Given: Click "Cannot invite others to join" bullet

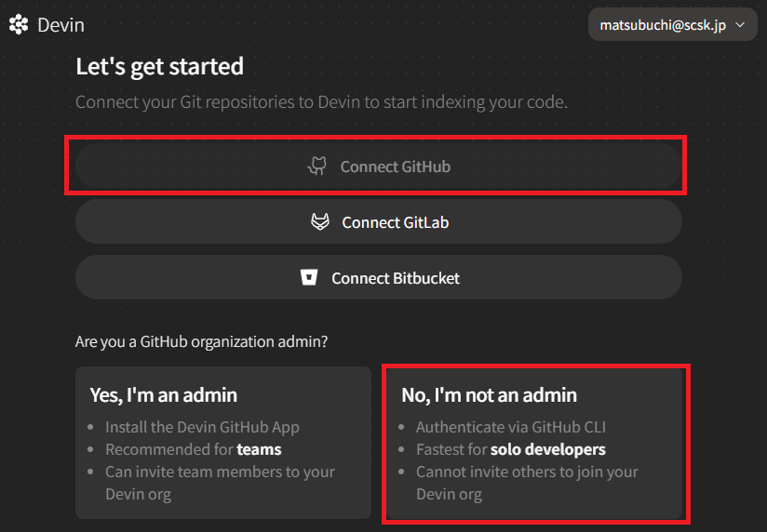Looking at the screenshot, I should [x=527, y=472].
